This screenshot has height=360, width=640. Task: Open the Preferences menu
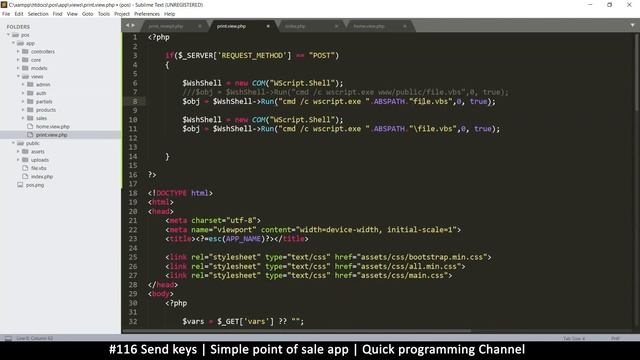point(147,14)
